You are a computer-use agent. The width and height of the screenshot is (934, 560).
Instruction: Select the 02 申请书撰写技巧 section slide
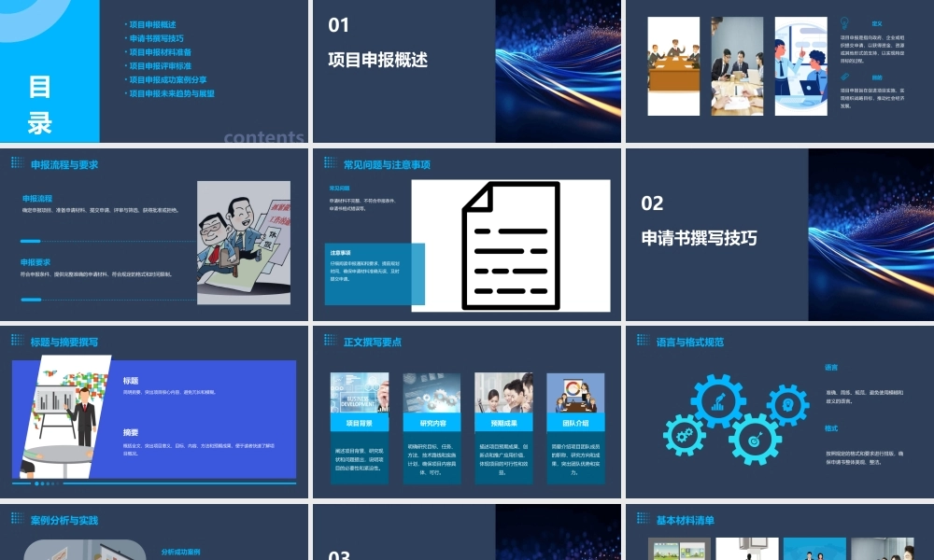pyautogui.click(x=780, y=234)
